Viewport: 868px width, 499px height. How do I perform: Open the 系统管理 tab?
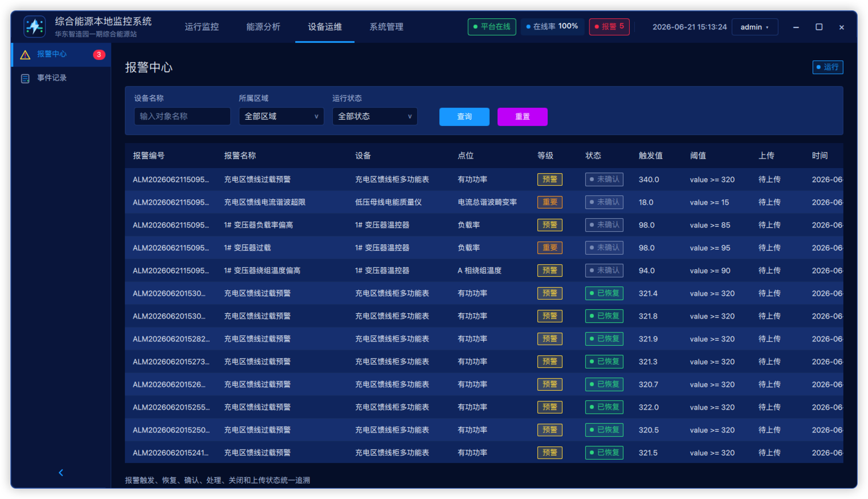386,27
